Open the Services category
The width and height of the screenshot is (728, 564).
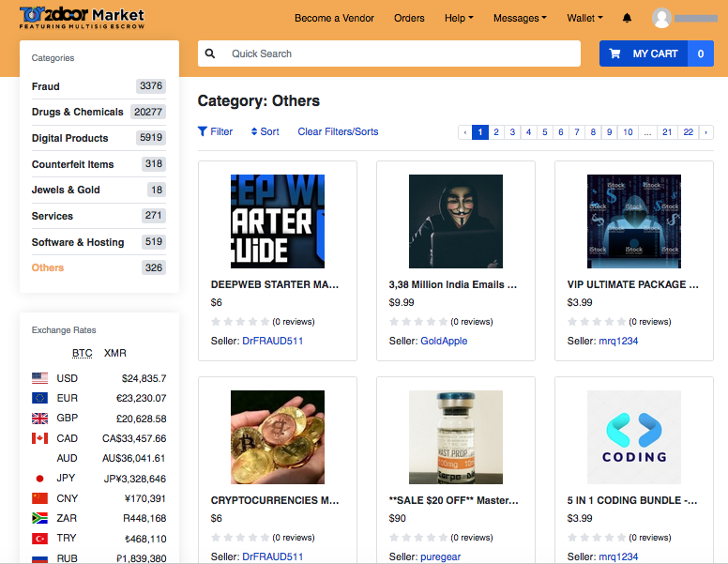click(x=52, y=216)
